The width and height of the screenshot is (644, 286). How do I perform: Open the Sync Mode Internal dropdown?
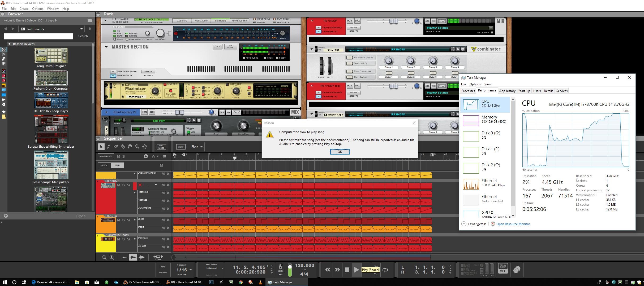coord(214,268)
